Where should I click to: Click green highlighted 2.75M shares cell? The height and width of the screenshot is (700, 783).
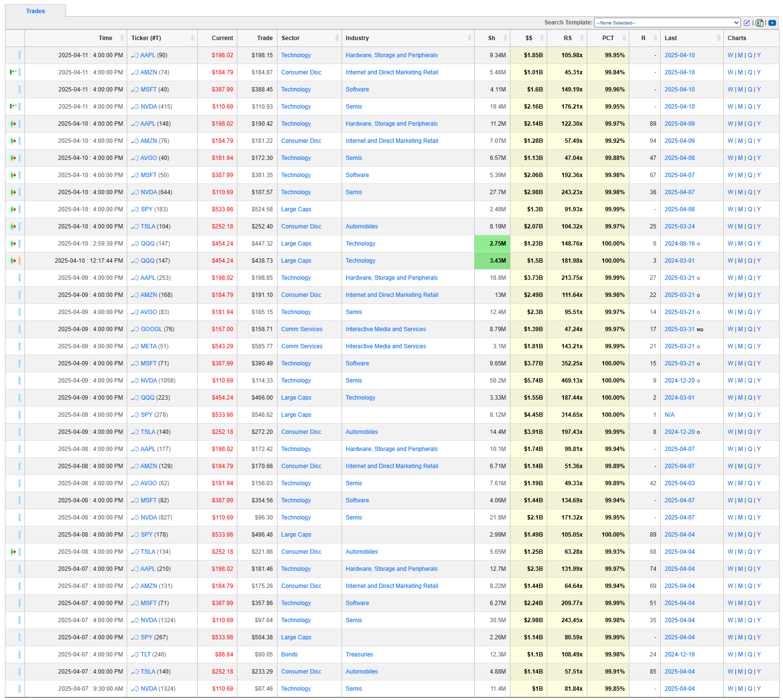[492, 244]
